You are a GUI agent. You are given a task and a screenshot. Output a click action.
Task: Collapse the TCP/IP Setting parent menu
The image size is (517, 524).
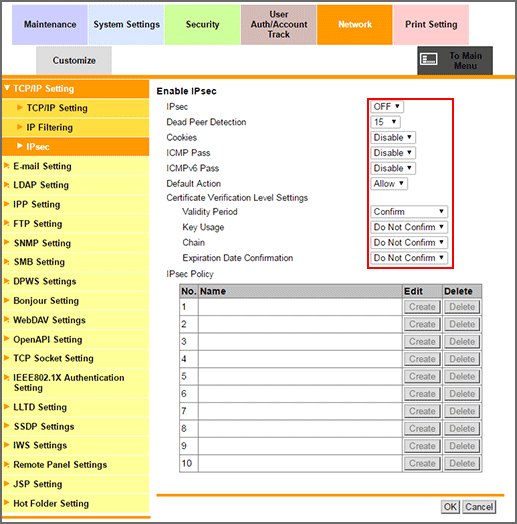76,89
